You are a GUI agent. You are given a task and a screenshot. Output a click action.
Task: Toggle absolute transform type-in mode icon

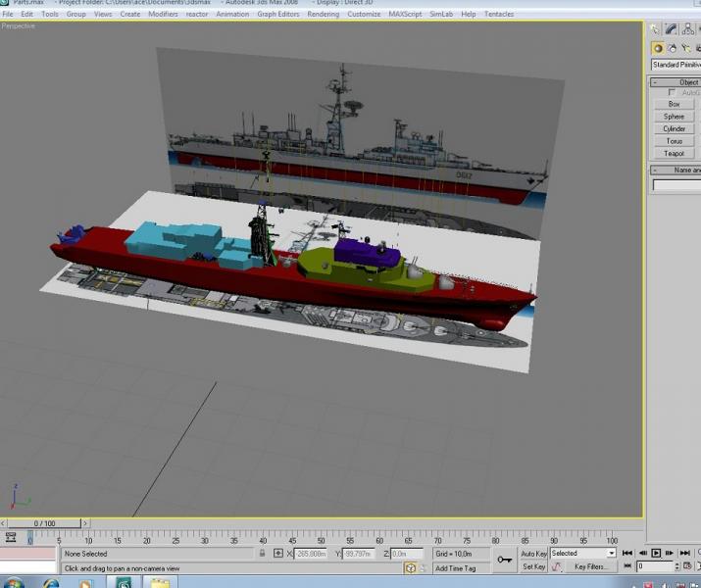278,553
